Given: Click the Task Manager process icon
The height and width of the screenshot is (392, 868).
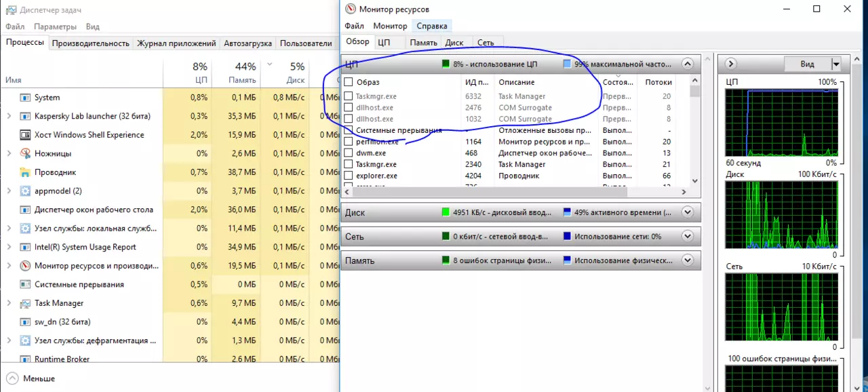Looking at the screenshot, I should coord(25,303).
